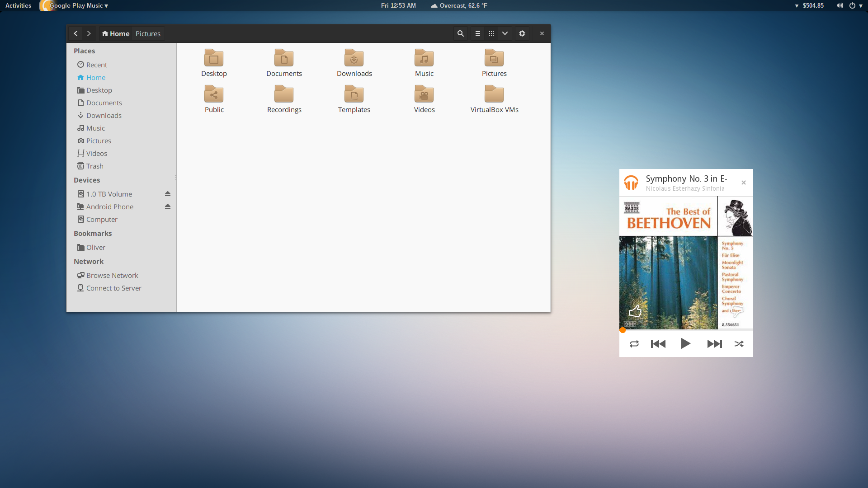This screenshot has width=868, height=488.
Task: Open Recent in the sidebar
Action: [x=121, y=65]
